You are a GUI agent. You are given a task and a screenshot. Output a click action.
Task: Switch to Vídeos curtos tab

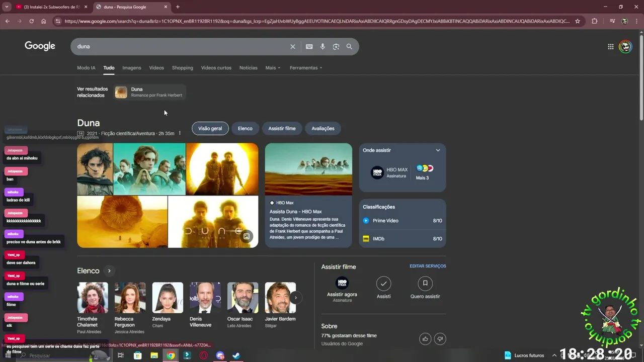[216, 68]
